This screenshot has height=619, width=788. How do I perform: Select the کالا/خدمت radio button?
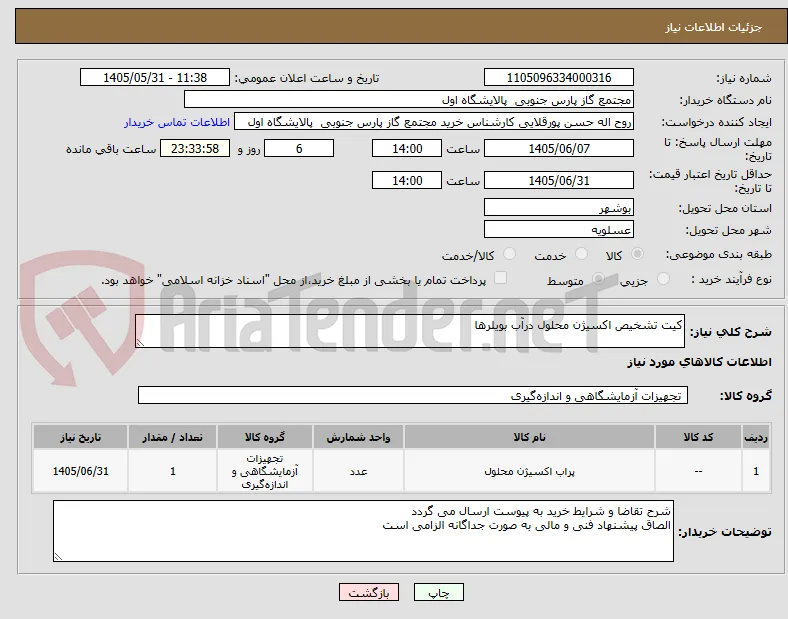(x=510, y=254)
